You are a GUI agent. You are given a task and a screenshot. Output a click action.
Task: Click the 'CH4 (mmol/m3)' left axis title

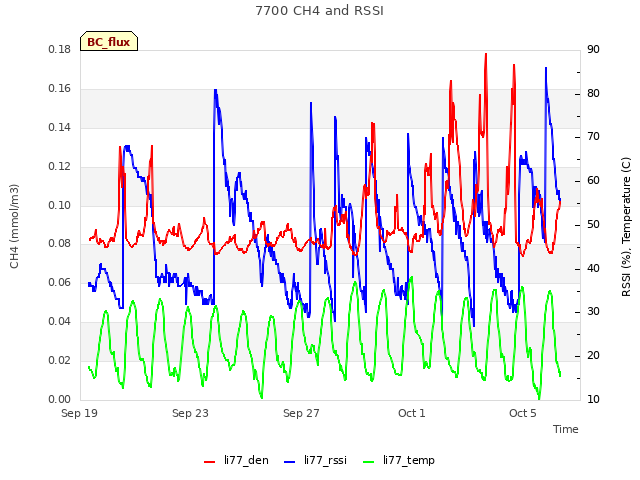(14, 226)
